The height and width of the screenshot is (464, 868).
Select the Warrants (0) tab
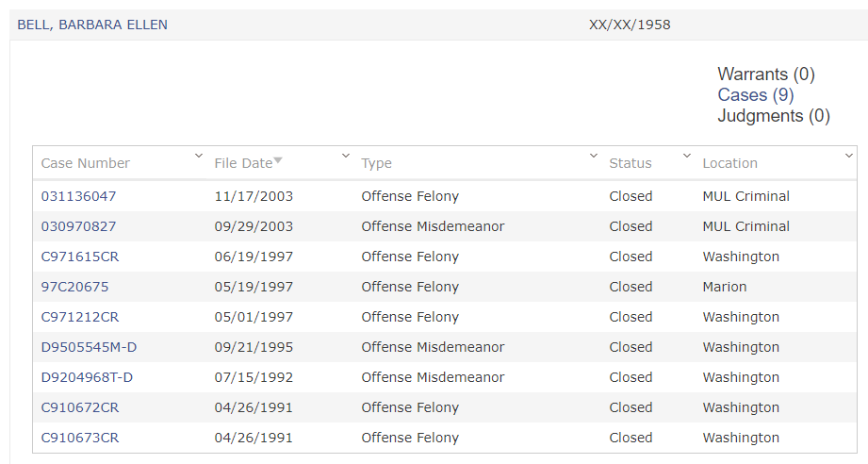[766, 75]
